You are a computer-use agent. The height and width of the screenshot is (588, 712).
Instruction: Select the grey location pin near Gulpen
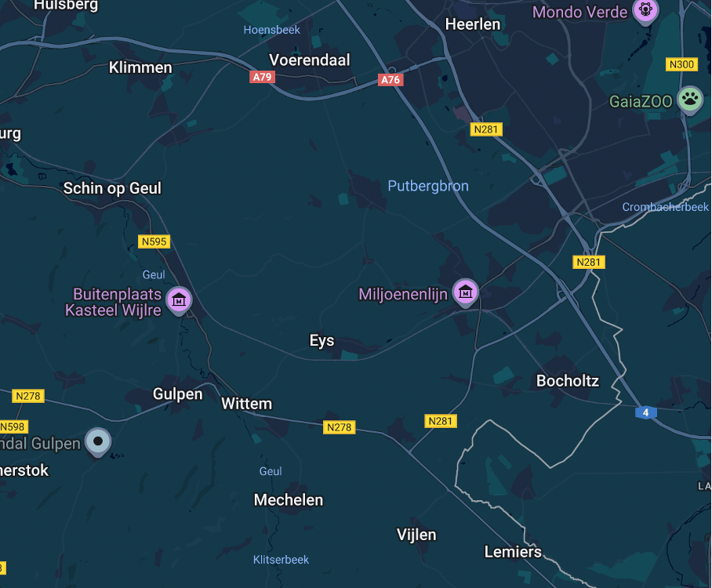click(x=98, y=441)
